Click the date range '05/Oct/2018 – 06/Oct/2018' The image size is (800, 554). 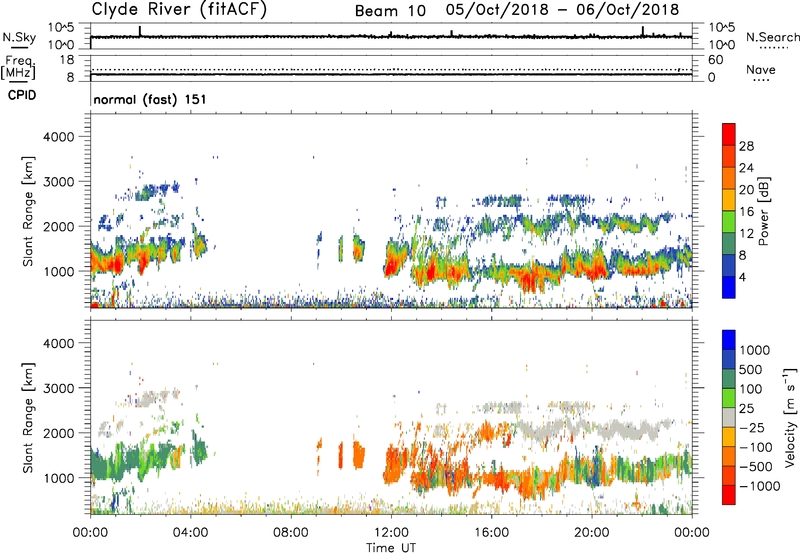pyautogui.click(x=562, y=10)
